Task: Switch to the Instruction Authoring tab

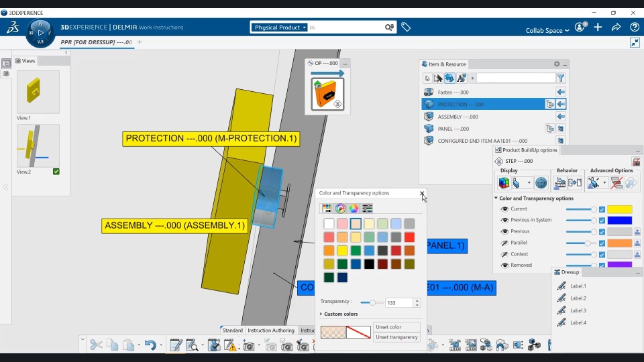Action: click(x=271, y=330)
